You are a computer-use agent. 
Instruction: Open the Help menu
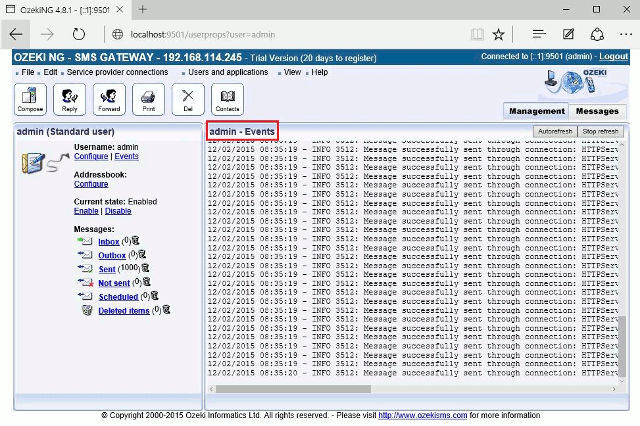320,72
